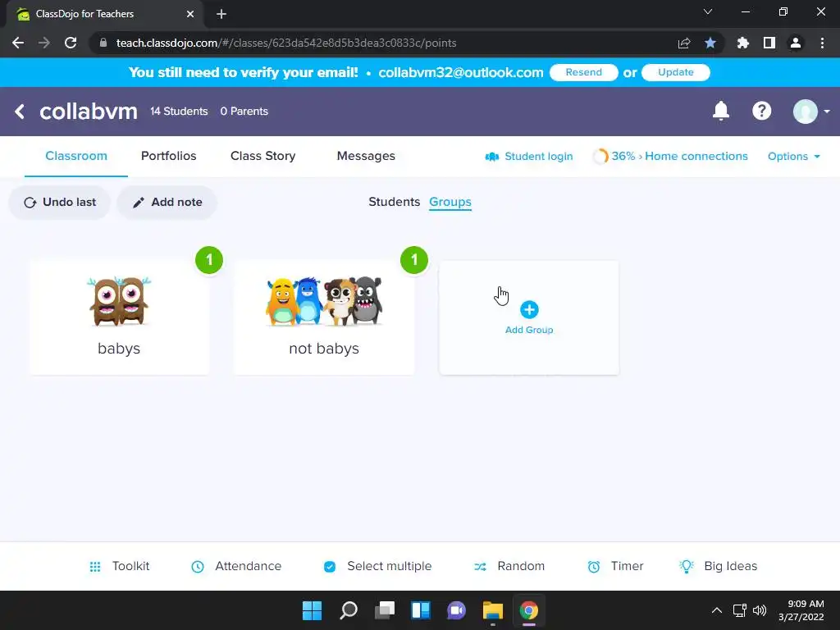Open the Class Story tab

tap(263, 156)
